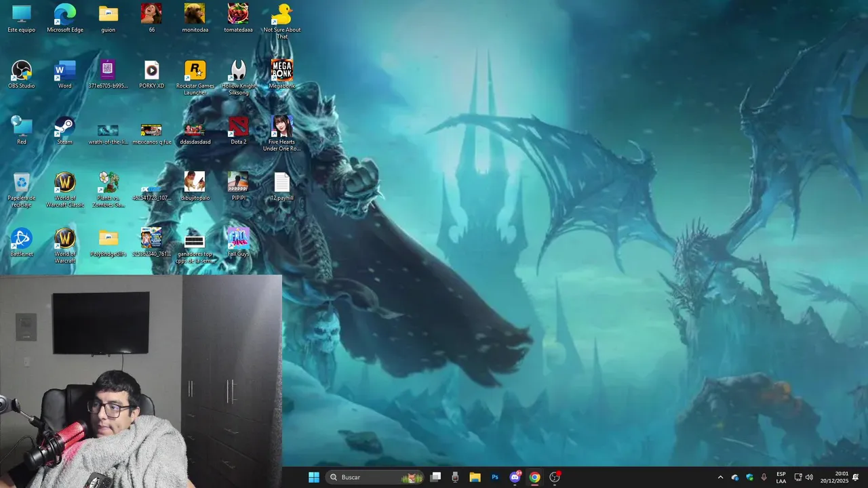Open File Explorer from taskbar
The image size is (868, 488).
[475, 477]
